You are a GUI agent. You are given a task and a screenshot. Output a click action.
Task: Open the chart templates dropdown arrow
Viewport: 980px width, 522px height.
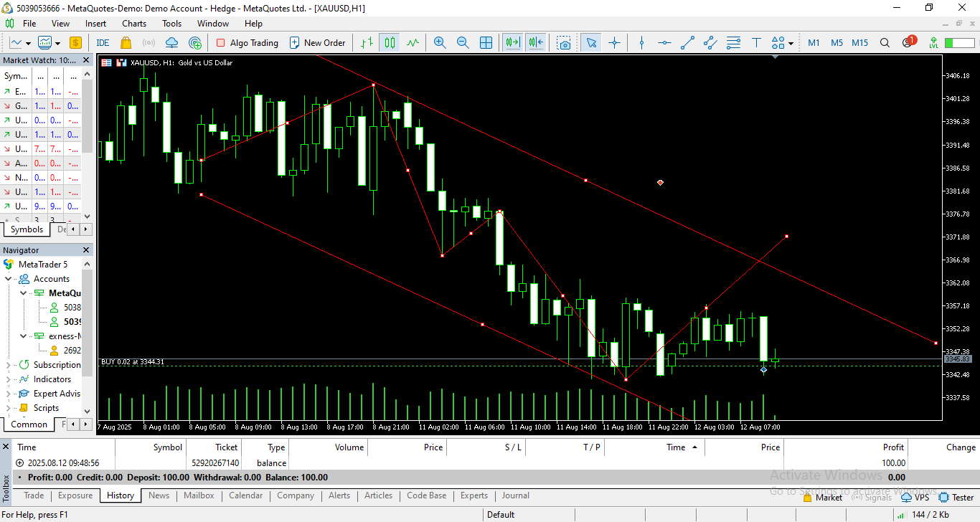pos(57,43)
